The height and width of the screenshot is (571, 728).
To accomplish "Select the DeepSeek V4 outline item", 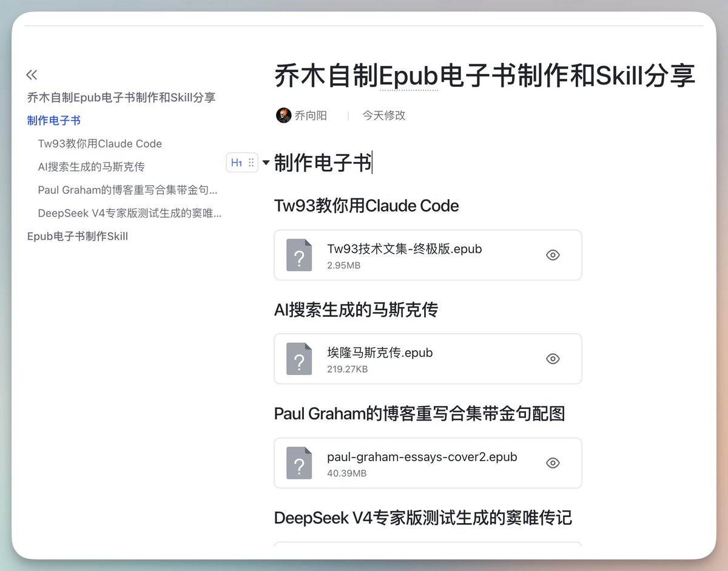I will tap(129, 213).
